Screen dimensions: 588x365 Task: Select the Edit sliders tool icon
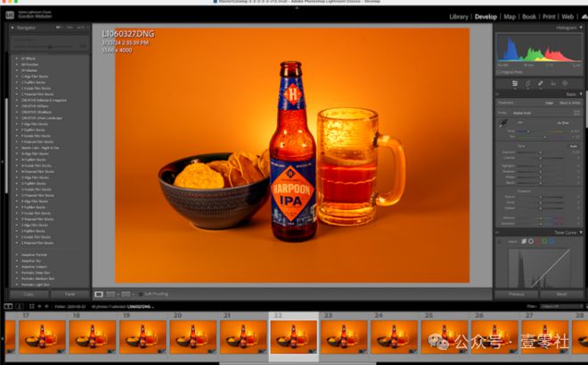(x=515, y=84)
